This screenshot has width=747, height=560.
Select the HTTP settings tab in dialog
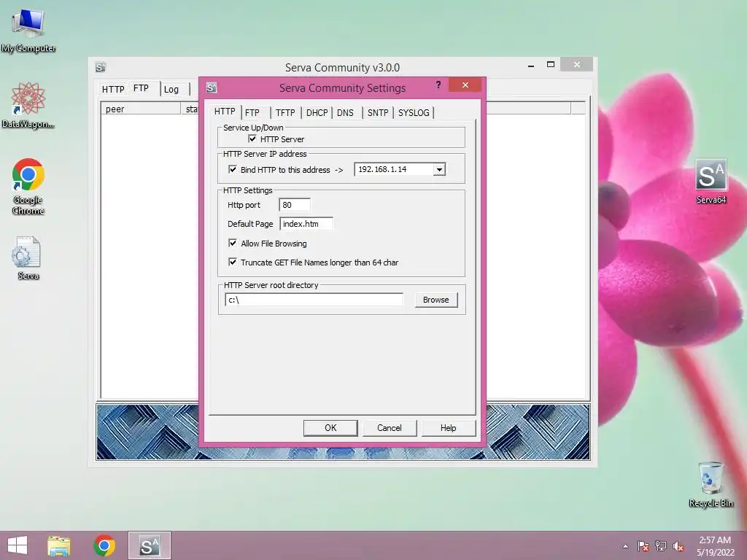click(x=225, y=112)
